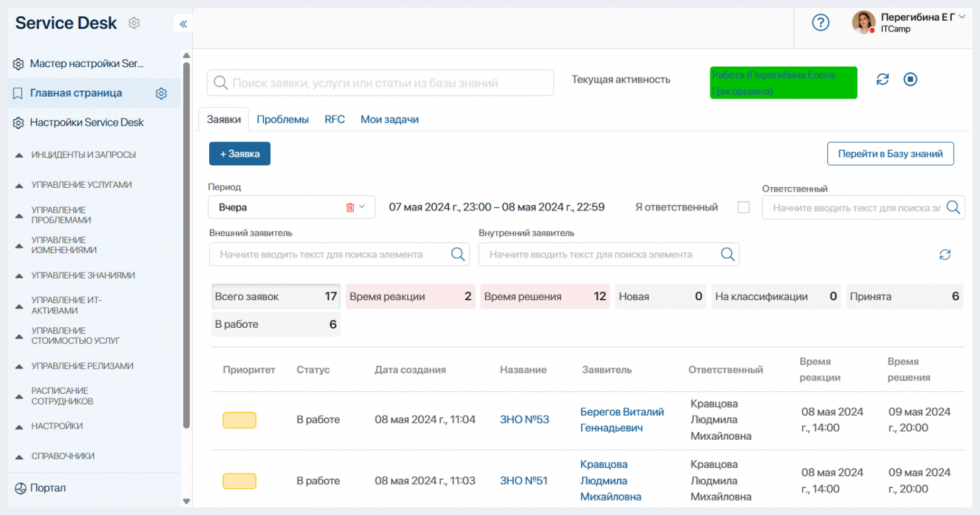
Task: Open applicant Берегов Виталий Геннадьевич link
Action: (622, 420)
